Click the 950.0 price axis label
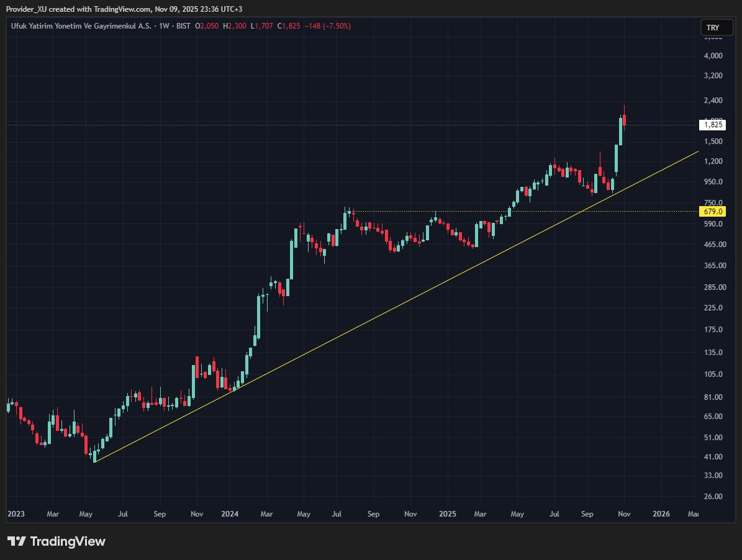This screenshot has height=560, width=742. [x=713, y=182]
